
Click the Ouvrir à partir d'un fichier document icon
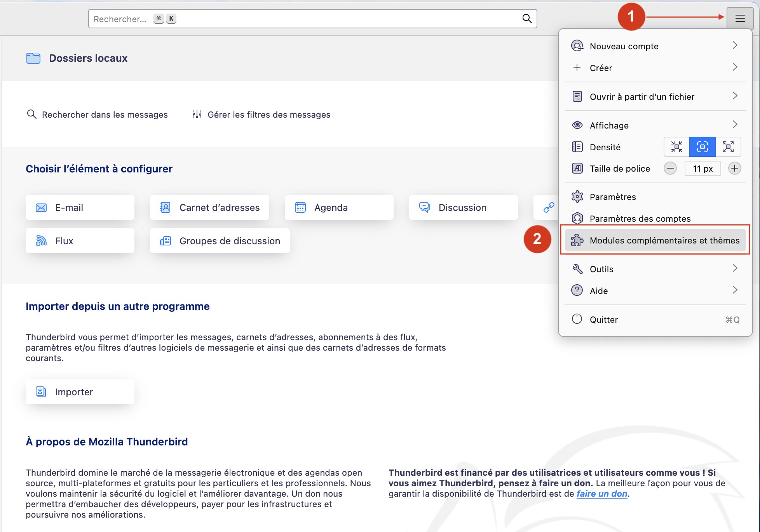[x=577, y=96]
